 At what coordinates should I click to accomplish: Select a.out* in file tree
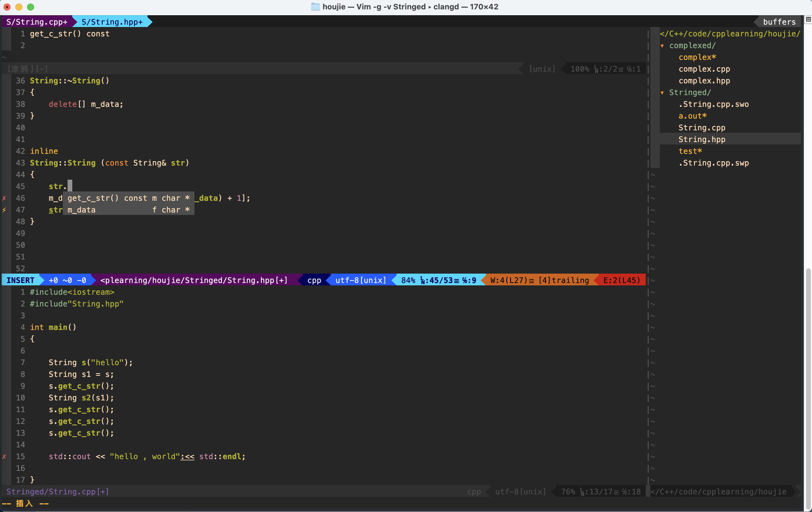click(x=692, y=116)
